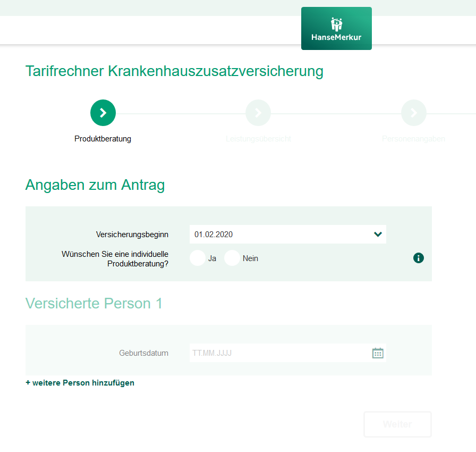The image size is (476, 452).
Task: Click the info icon next to Produktberatung question
Action: (418, 258)
